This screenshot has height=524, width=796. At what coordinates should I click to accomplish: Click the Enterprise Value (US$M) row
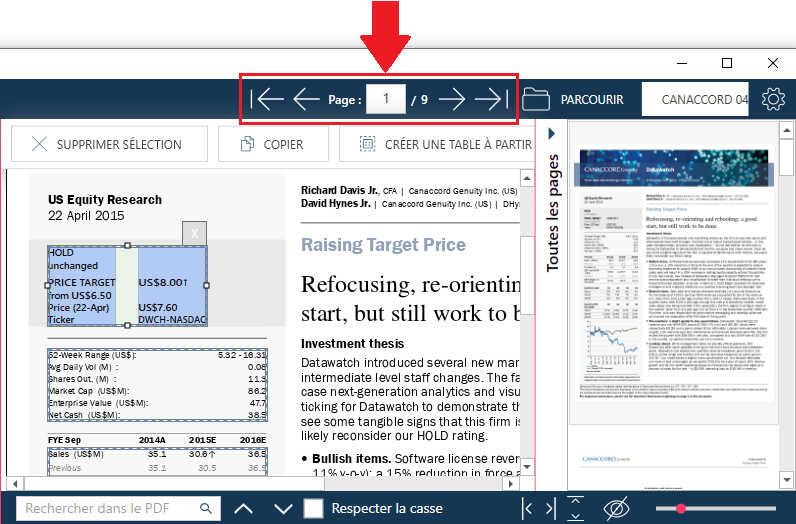(157, 403)
